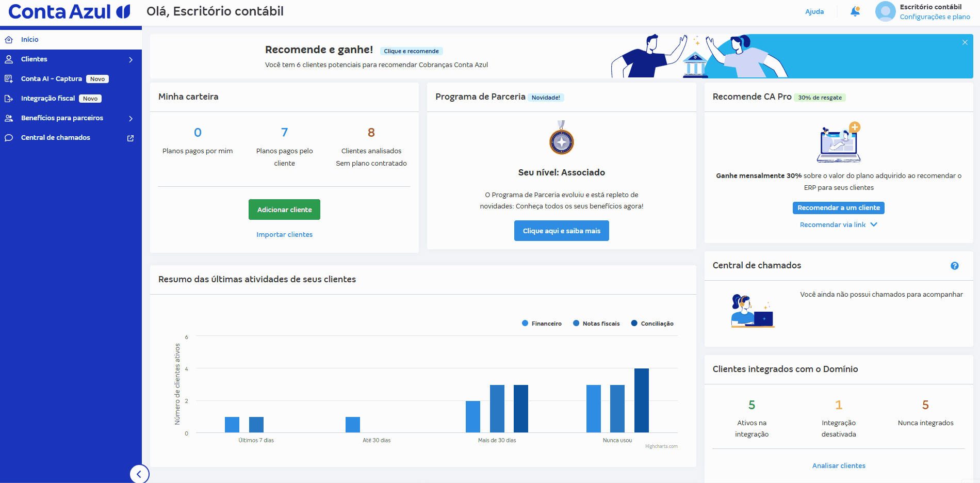Open the Ajuda menu

click(x=814, y=11)
